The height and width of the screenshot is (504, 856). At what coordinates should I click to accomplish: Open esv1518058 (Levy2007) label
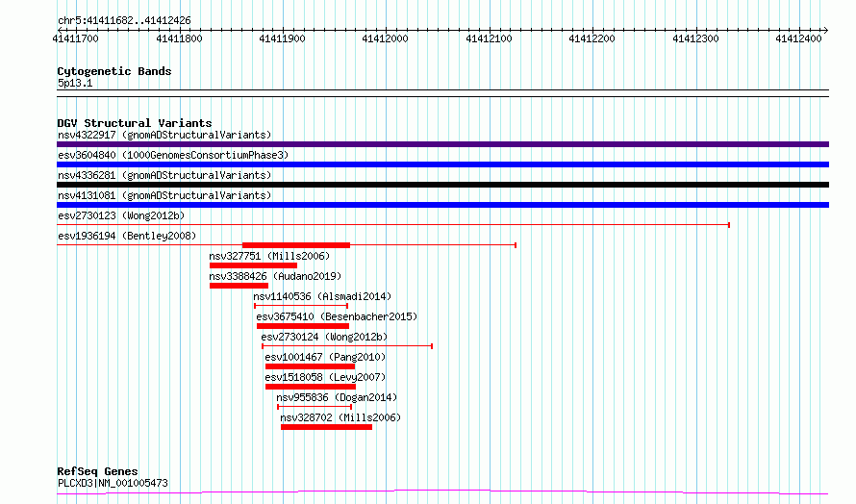point(325,377)
